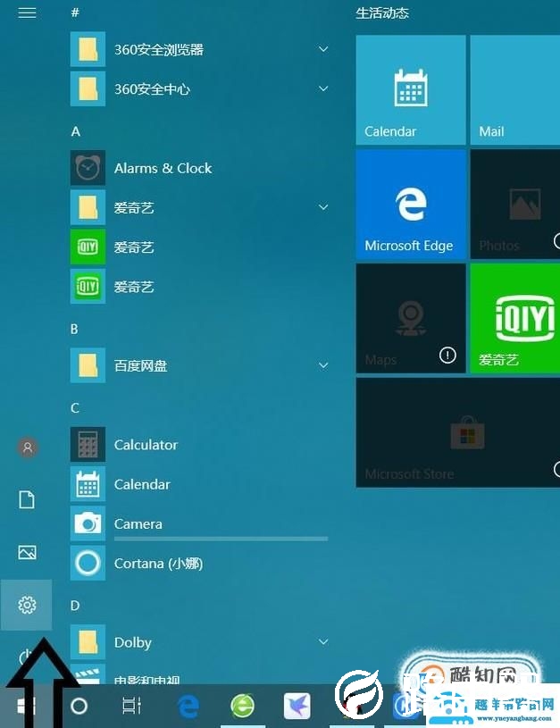560x728 pixels.
Task: Launch 360 browser from the taskbar
Action: (242, 707)
